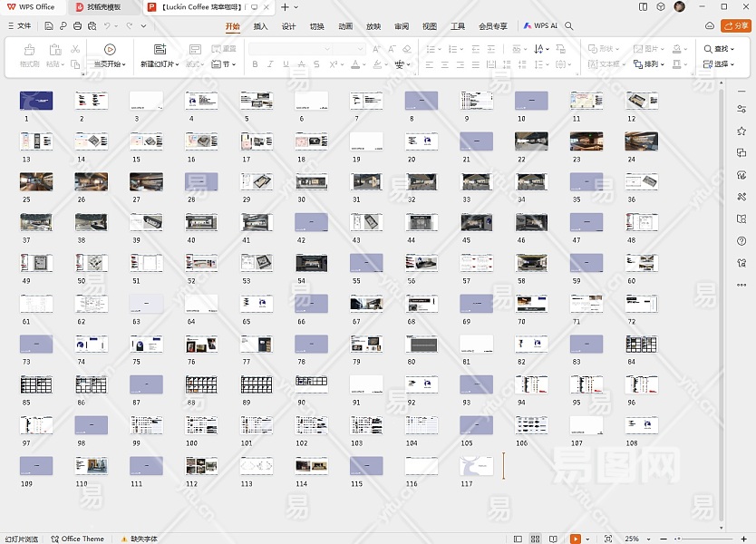Open the Insert (插入) ribbon tab
756x544 pixels.
tap(260, 26)
